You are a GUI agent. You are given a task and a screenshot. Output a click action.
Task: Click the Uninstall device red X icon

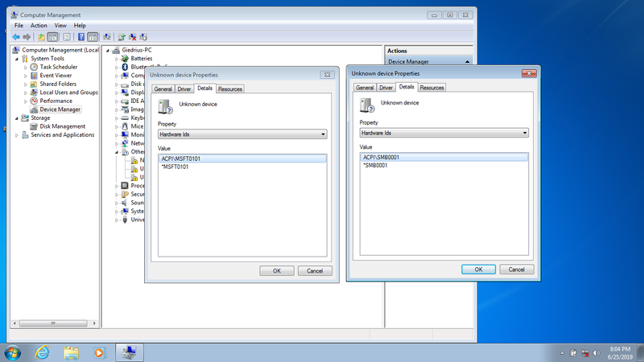click(133, 37)
